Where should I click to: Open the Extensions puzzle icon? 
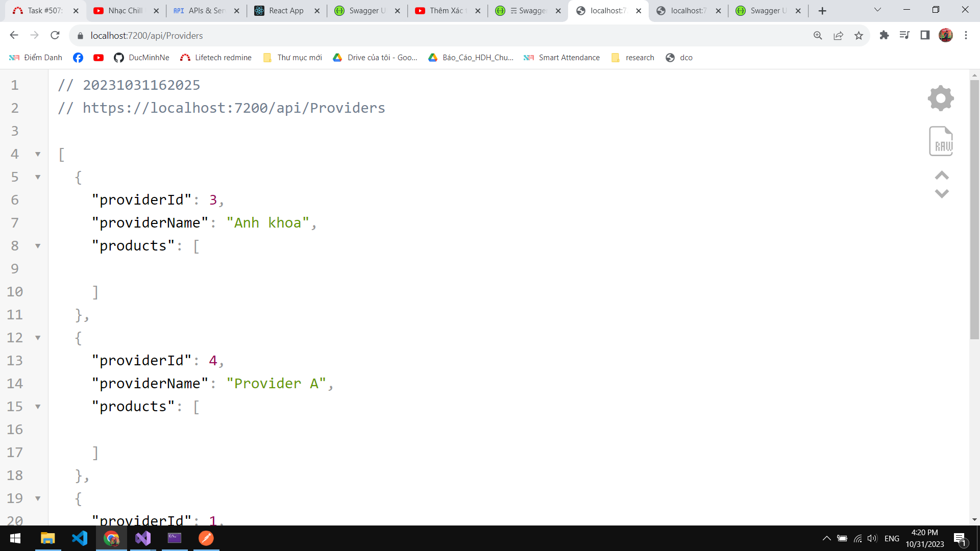(884, 35)
